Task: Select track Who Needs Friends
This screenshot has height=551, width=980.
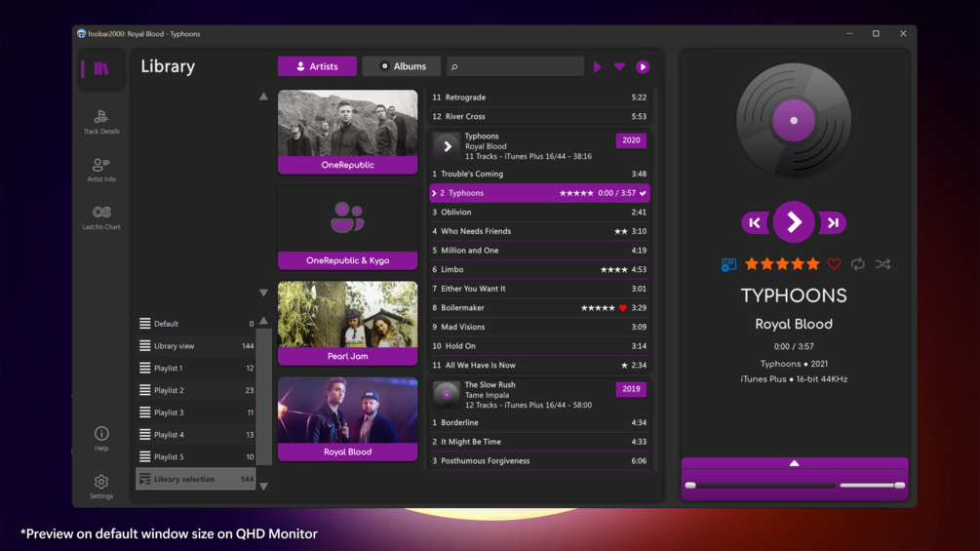Action: [539, 231]
